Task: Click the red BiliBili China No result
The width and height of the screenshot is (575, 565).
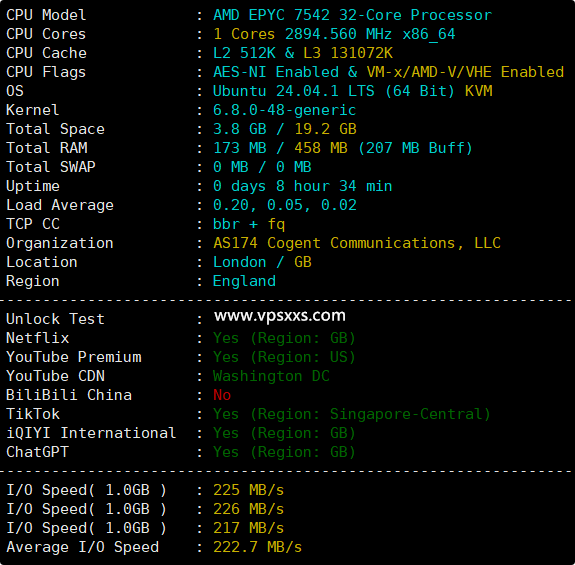Action: click(x=222, y=395)
